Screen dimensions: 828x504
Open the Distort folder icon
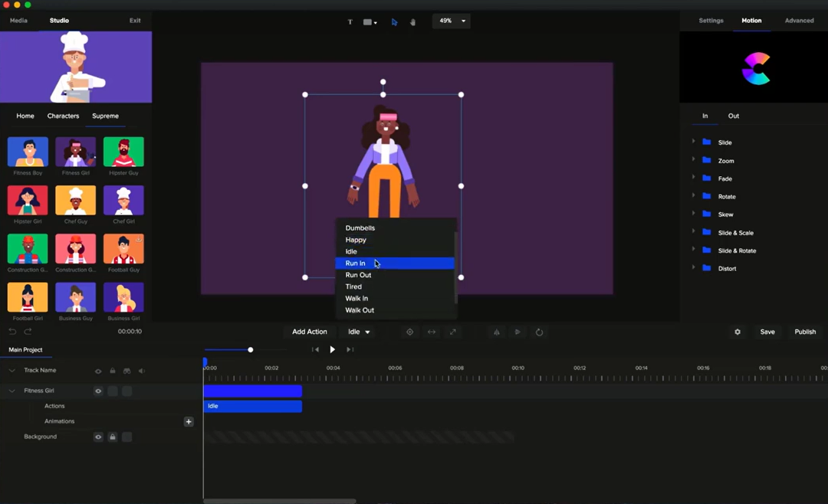click(x=707, y=267)
